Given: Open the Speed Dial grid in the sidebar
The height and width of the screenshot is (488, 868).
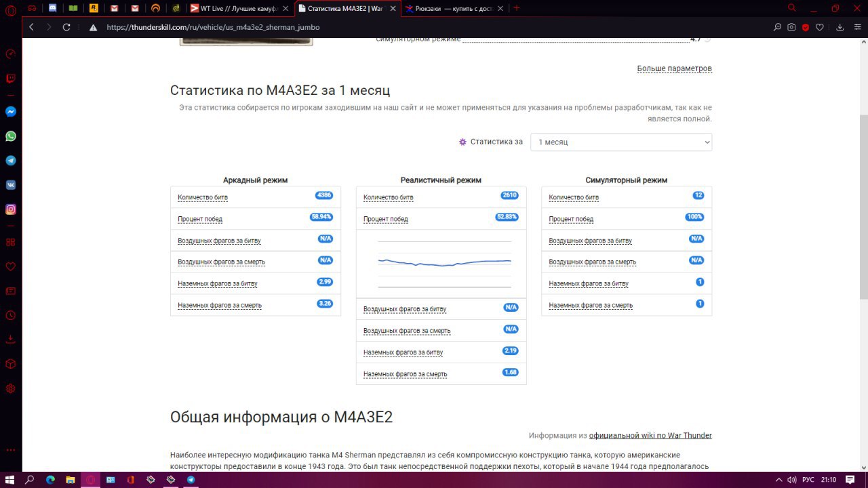Looking at the screenshot, I should (x=11, y=242).
